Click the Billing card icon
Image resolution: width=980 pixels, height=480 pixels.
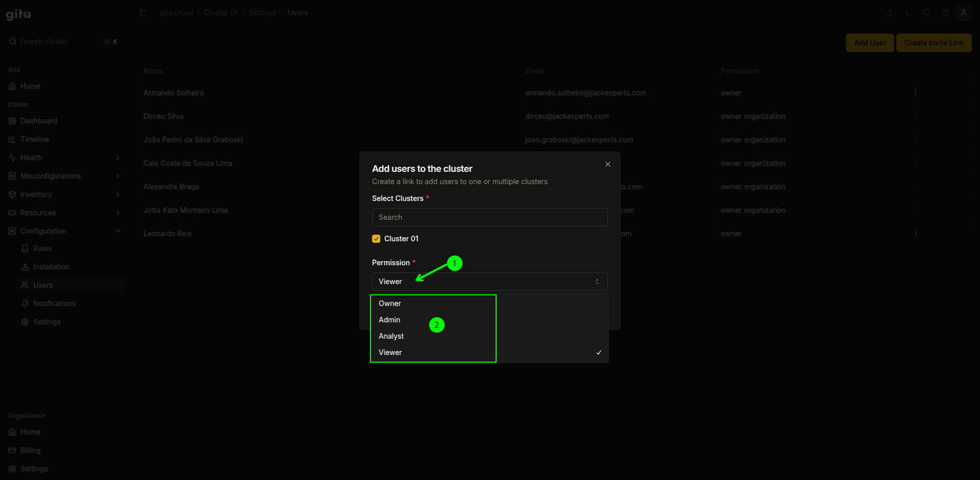coord(12,450)
